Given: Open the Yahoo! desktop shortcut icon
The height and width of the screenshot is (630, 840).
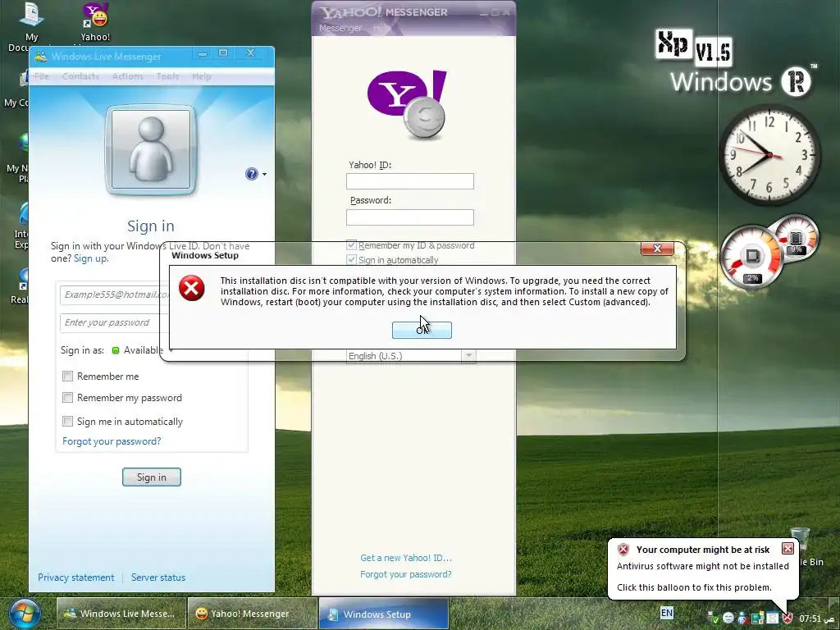Looking at the screenshot, I should tap(95, 15).
